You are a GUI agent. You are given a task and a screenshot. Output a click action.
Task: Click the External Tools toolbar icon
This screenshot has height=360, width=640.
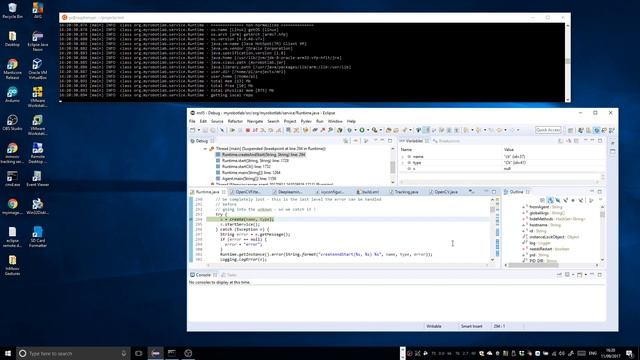(x=374, y=130)
